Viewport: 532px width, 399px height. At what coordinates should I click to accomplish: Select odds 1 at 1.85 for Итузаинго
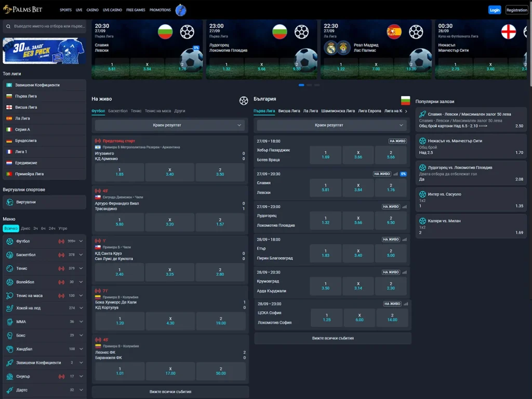tap(119, 172)
